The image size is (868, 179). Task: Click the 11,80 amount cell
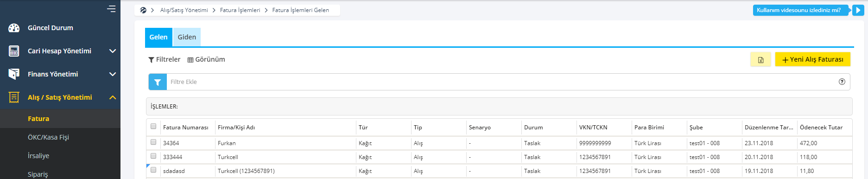click(807, 171)
